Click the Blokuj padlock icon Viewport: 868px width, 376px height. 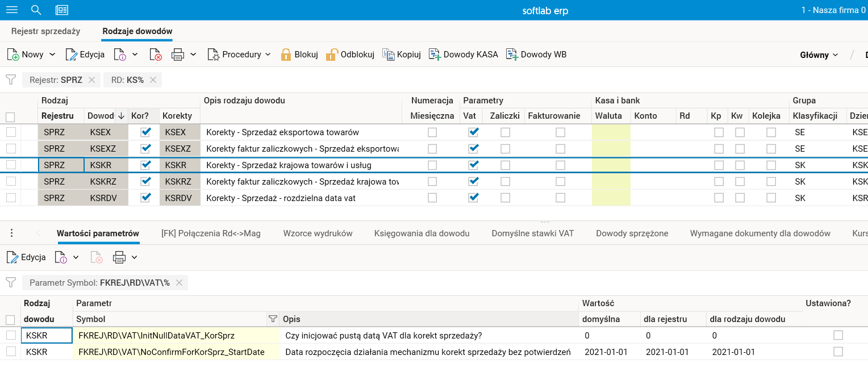click(x=286, y=55)
